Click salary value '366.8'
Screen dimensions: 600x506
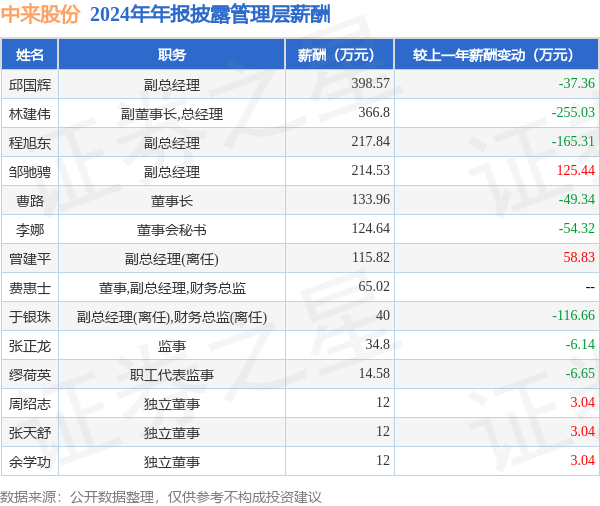[374, 112]
